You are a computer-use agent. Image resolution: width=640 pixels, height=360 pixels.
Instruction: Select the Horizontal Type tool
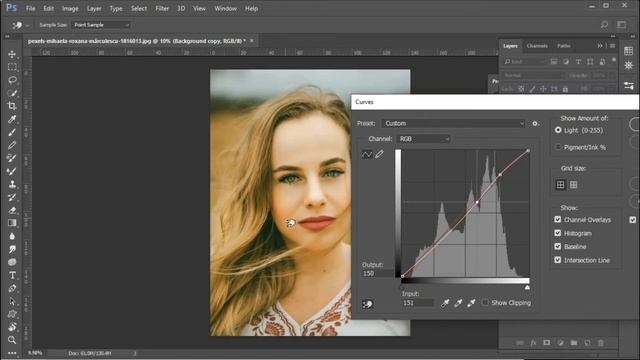[12, 275]
